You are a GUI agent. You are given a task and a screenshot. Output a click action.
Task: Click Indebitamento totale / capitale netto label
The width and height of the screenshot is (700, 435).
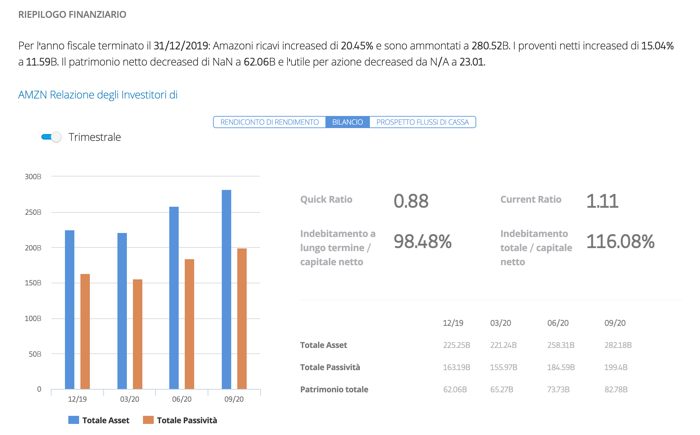pos(536,247)
